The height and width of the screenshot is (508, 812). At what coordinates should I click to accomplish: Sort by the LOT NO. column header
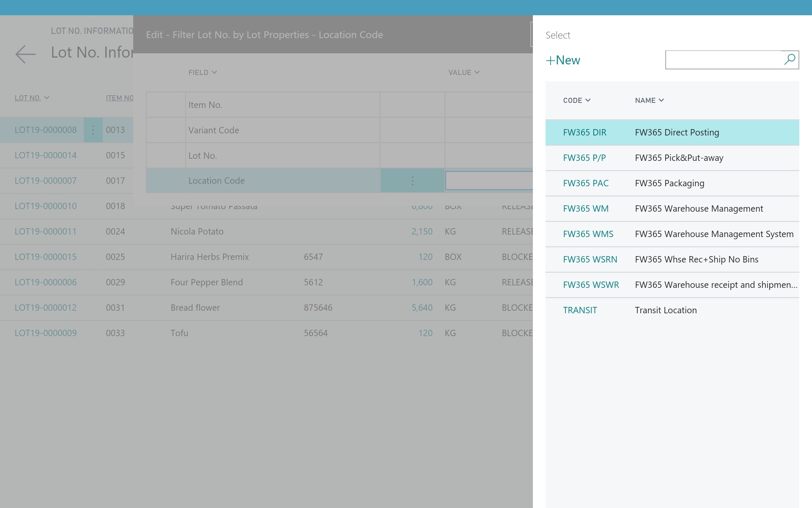(x=28, y=98)
